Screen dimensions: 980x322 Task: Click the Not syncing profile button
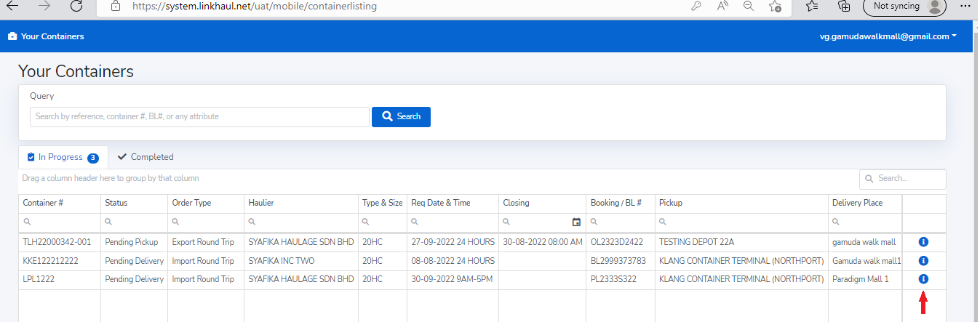point(904,6)
